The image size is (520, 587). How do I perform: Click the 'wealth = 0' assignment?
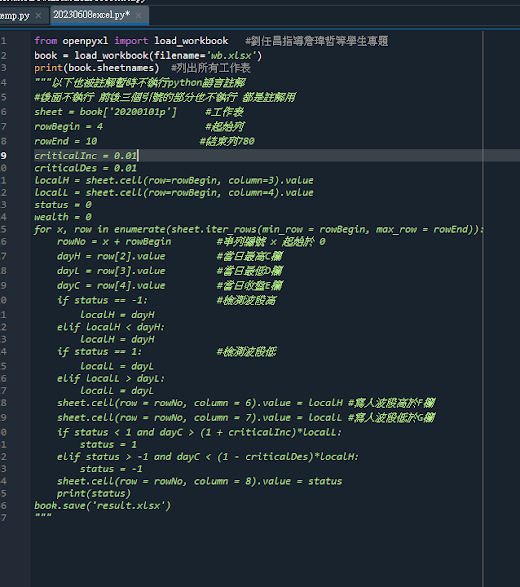click(63, 217)
